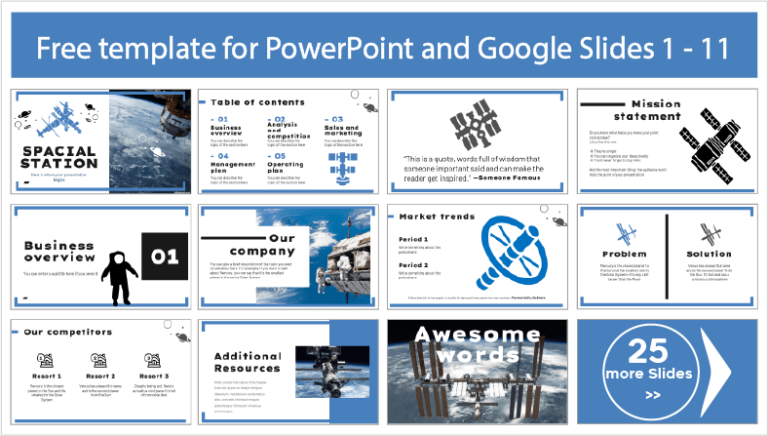768x436 pixels.
Task: Click the 'Problem' heading
Action: point(624,254)
